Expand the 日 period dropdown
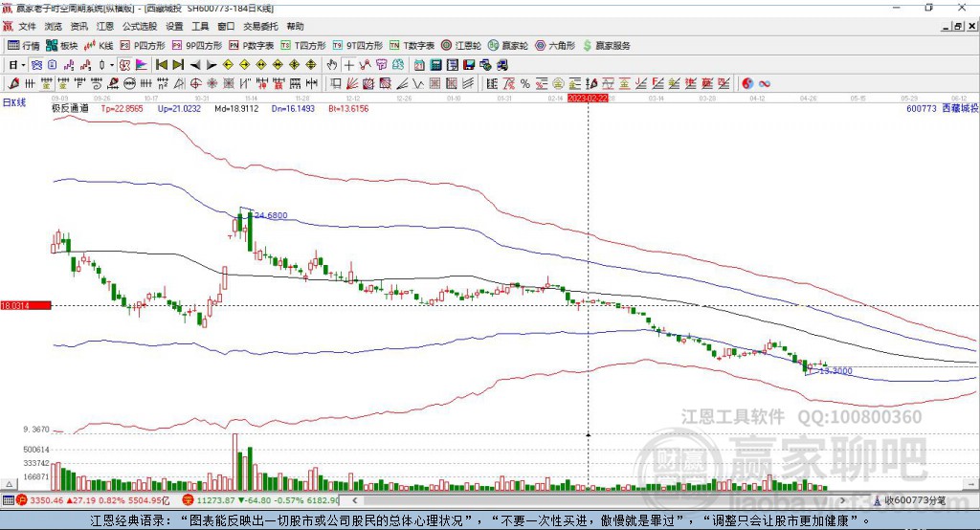This screenshot has height=530, width=980. pyautogui.click(x=23, y=65)
